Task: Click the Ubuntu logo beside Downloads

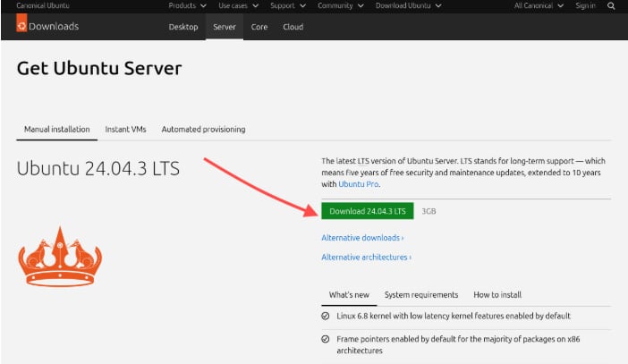Action: [x=21, y=26]
